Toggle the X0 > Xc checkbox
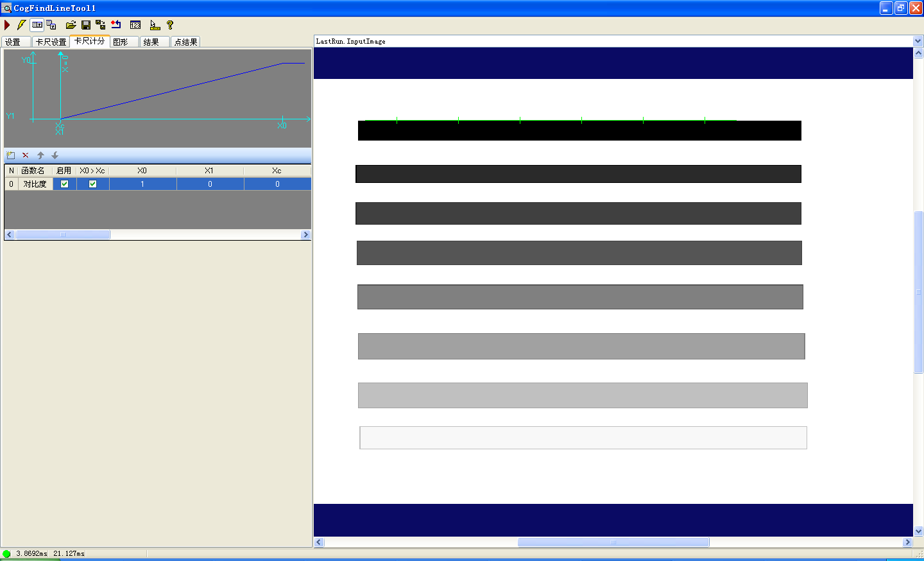 pos(92,184)
